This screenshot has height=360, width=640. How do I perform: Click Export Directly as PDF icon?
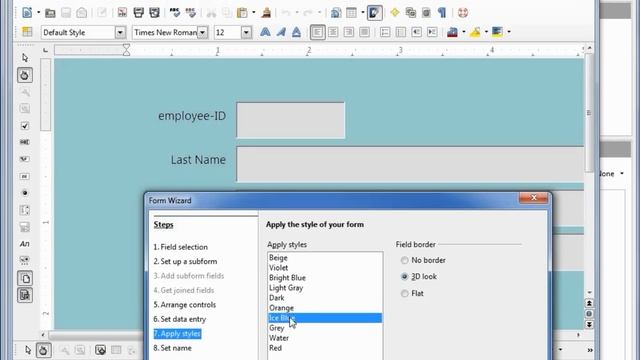coord(122,13)
